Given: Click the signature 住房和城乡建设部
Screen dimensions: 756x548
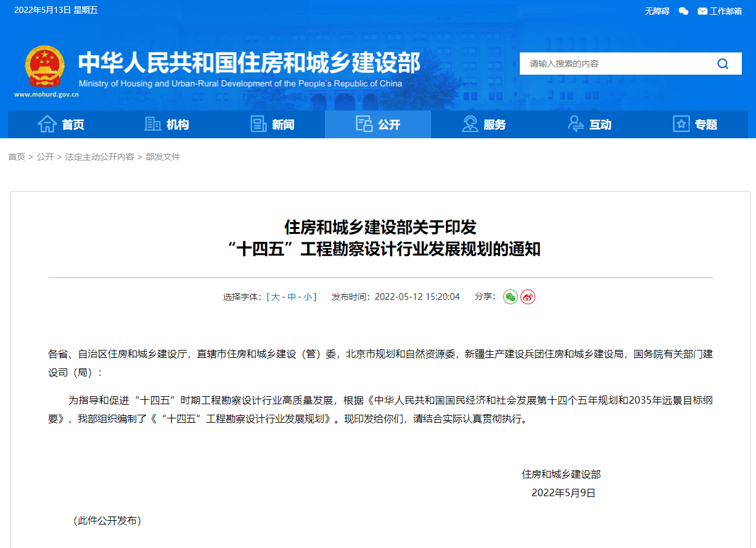Looking at the screenshot, I should pyautogui.click(x=561, y=474).
